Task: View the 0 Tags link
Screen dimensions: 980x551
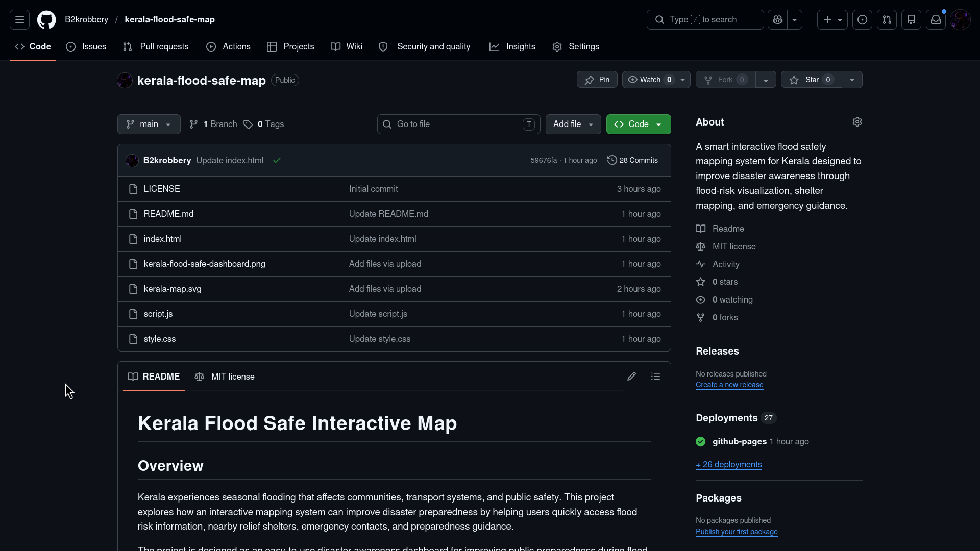Action: (264, 124)
